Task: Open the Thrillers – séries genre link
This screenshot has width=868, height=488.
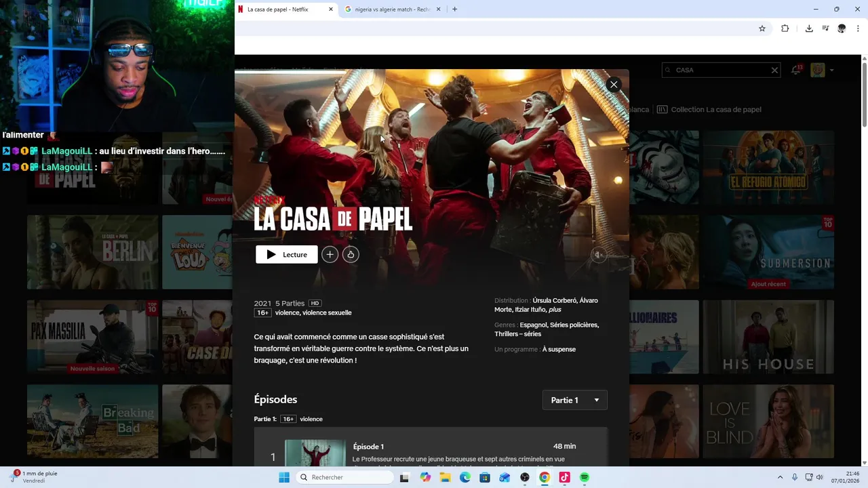Action: pyautogui.click(x=517, y=334)
